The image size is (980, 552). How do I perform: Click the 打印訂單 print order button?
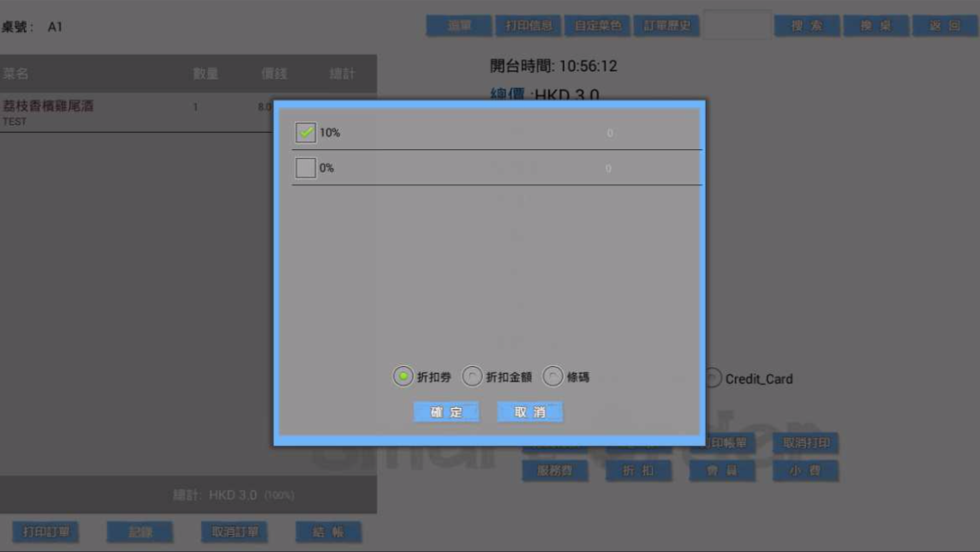[x=45, y=532]
